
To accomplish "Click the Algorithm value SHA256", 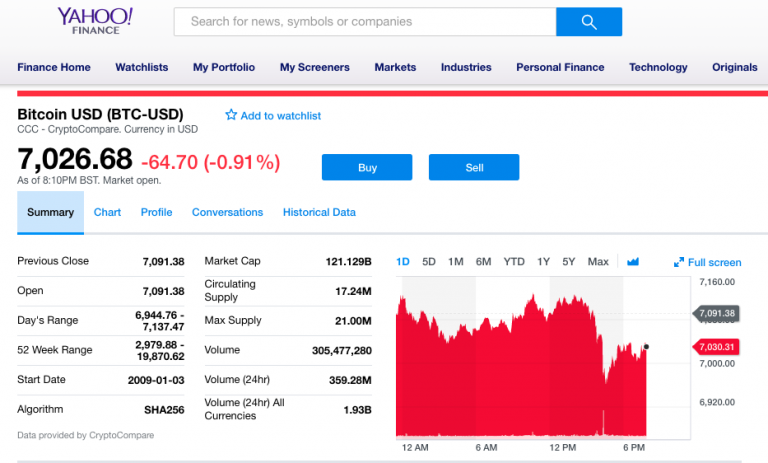I will click(164, 410).
